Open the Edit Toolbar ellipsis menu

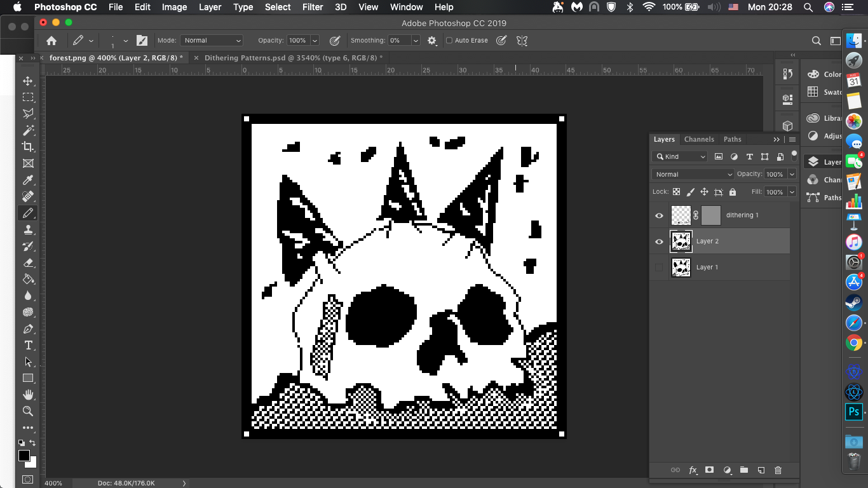pyautogui.click(x=28, y=428)
